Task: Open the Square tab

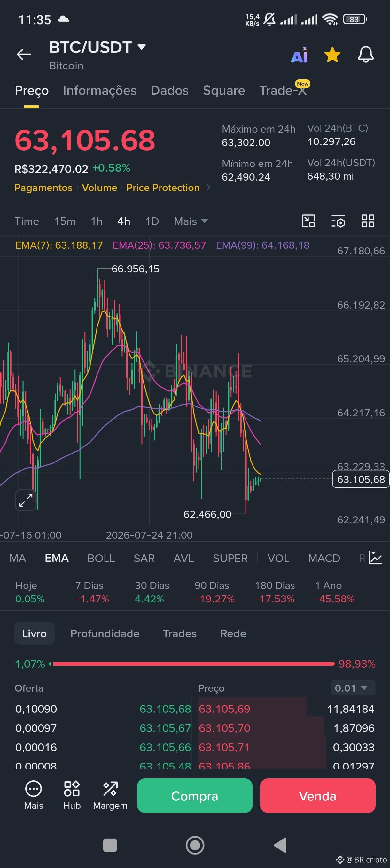Action: (224, 90)
